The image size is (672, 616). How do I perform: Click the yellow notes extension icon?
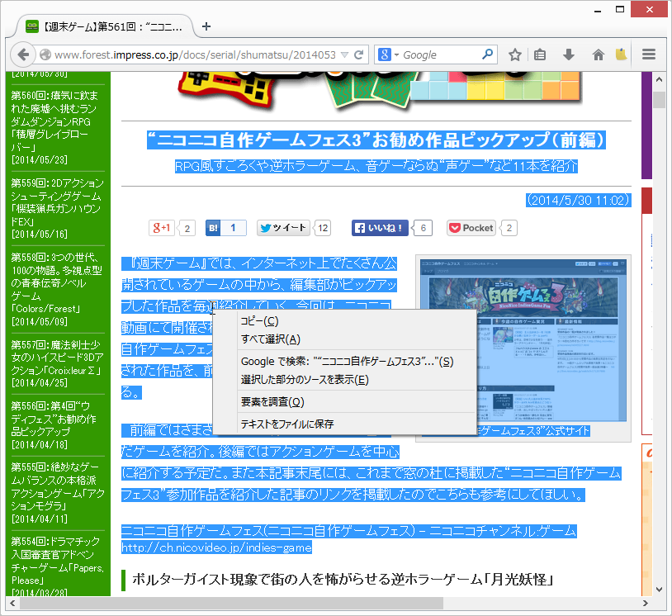click(x=621, y=54)
